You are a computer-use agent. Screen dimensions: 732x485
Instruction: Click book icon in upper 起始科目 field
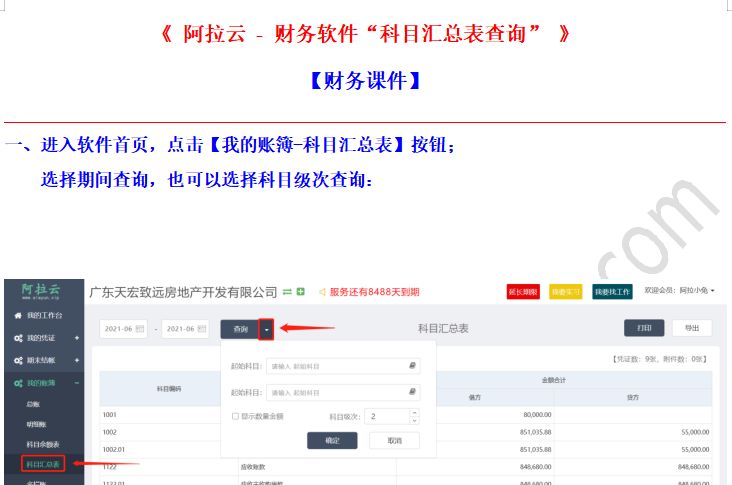(412, 366)
